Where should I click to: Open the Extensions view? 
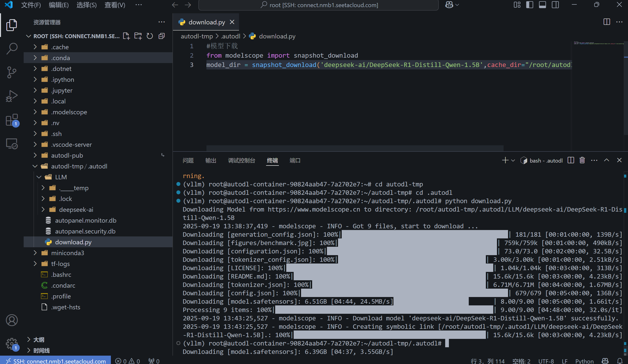coord(12,120)
